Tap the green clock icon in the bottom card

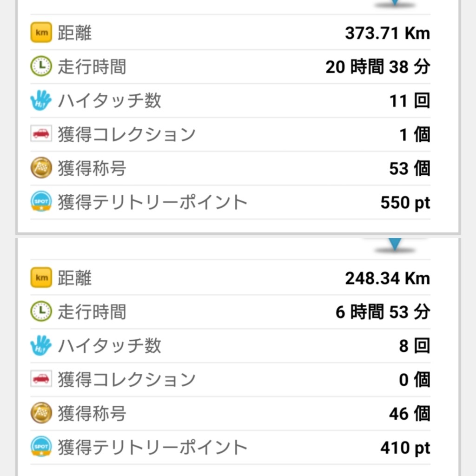coord(41,311)
